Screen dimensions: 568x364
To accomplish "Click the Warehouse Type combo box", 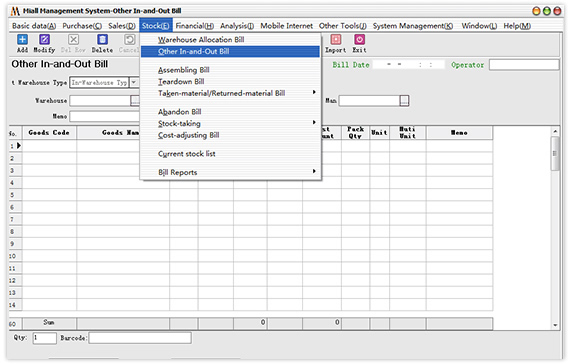I will pyautogui.click(x=104, y=83).
